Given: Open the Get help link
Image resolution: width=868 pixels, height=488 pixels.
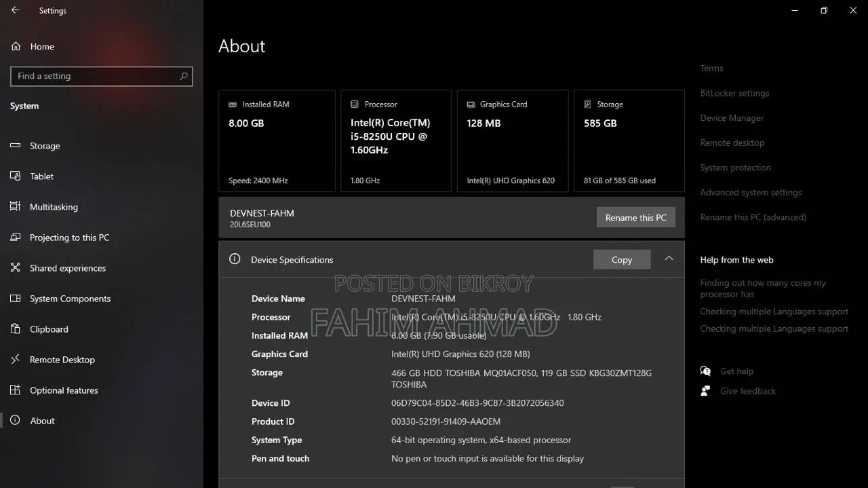Looking at the screenshot, I should [736, 371].
